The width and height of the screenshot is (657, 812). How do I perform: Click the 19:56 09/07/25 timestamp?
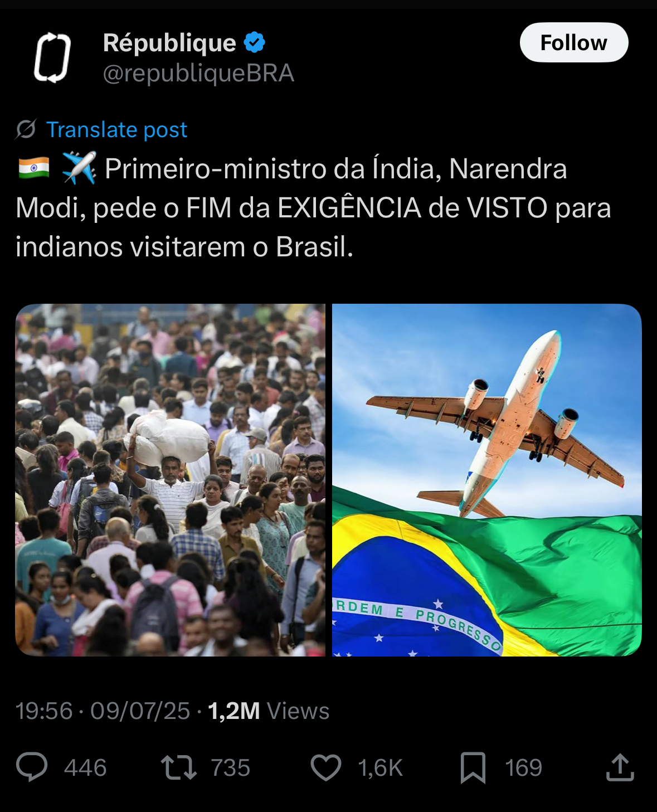pos(103,711)
